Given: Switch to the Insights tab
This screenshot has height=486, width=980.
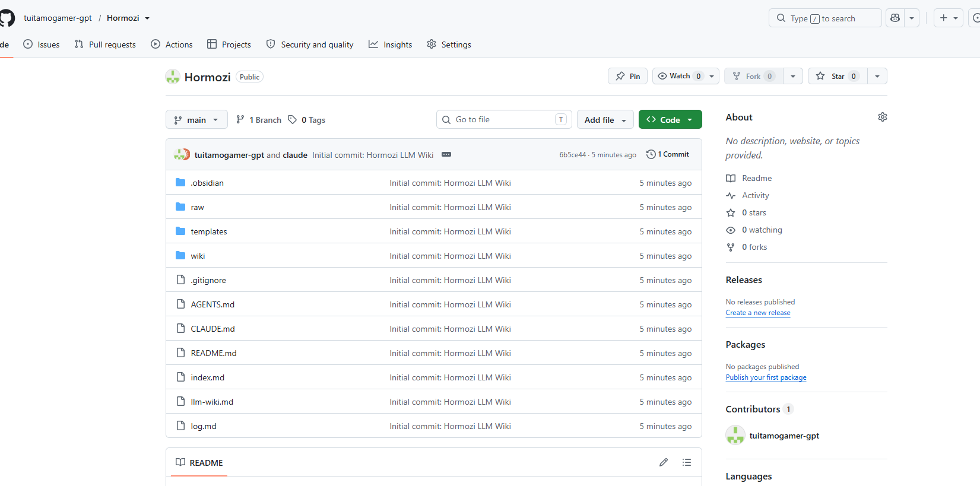Looking at the screenshot, I should click(x=391, y=45).
